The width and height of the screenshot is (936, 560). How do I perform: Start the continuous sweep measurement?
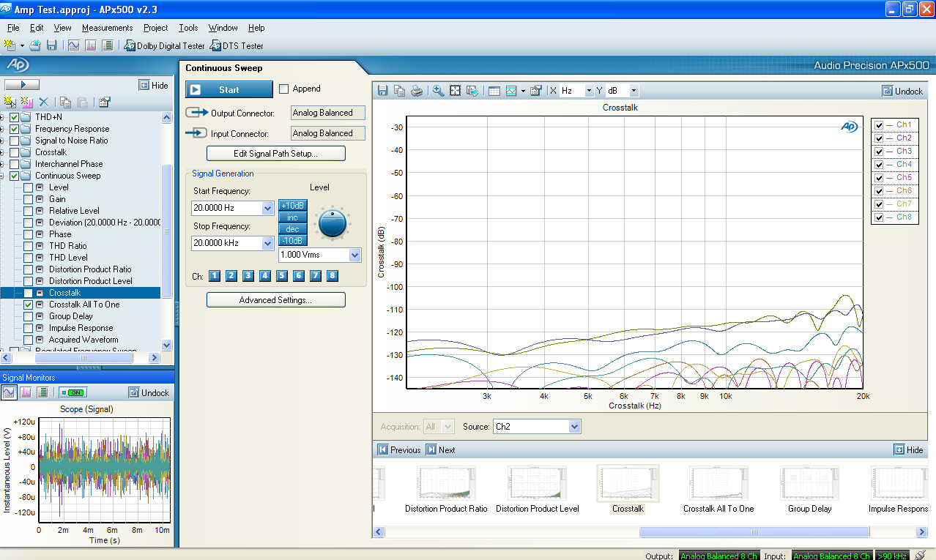[229, 90]
